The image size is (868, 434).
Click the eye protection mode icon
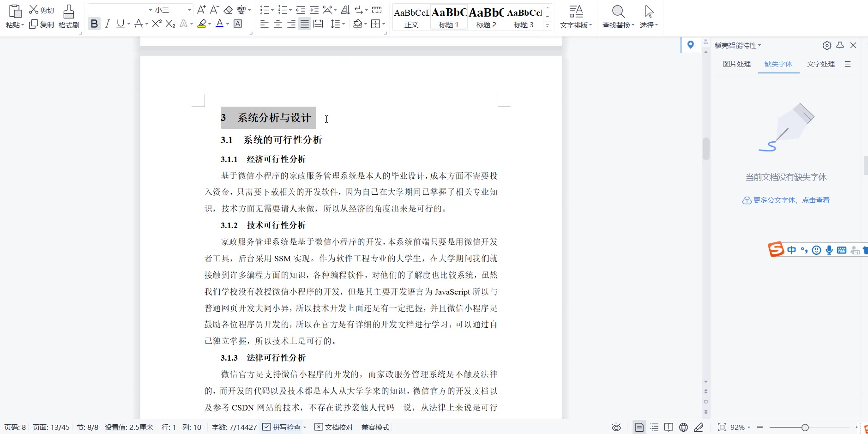pos(616,428)
